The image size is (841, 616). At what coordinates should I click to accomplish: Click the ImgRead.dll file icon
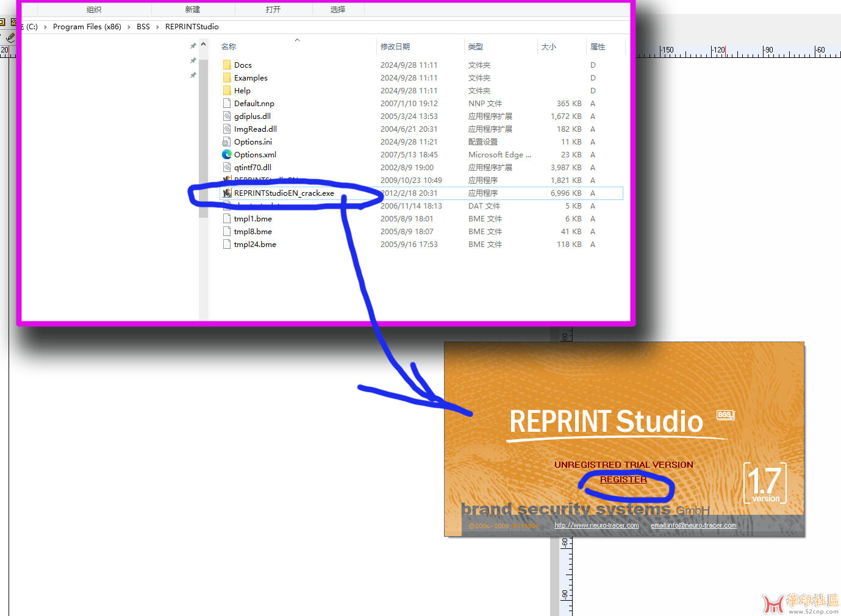tap(227, 129)
